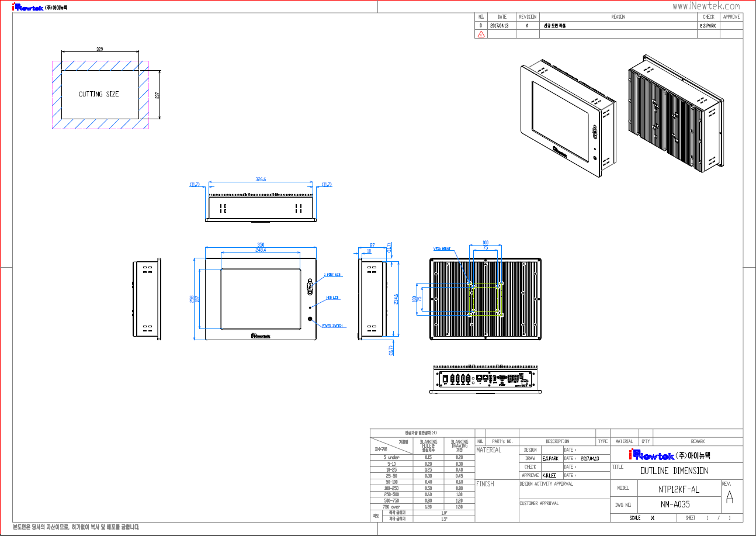Click the 'MATERIAL' section label in the title block

[488, 450]
